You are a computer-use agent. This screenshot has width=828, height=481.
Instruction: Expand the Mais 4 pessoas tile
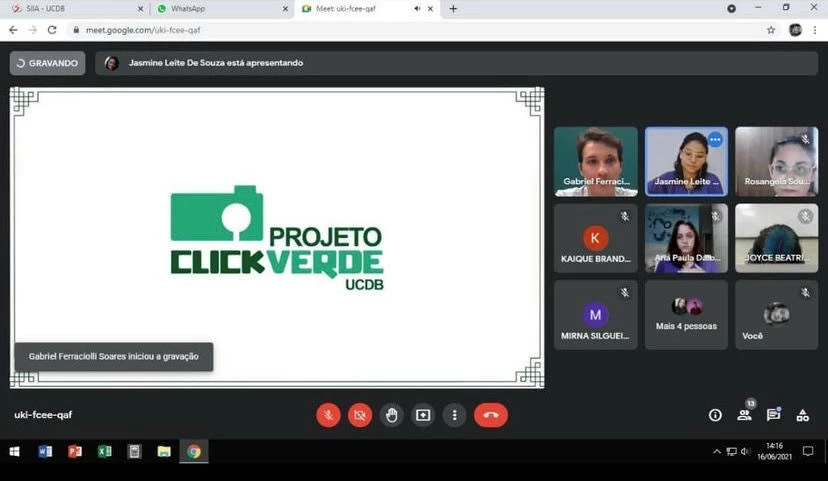(686, 314)
